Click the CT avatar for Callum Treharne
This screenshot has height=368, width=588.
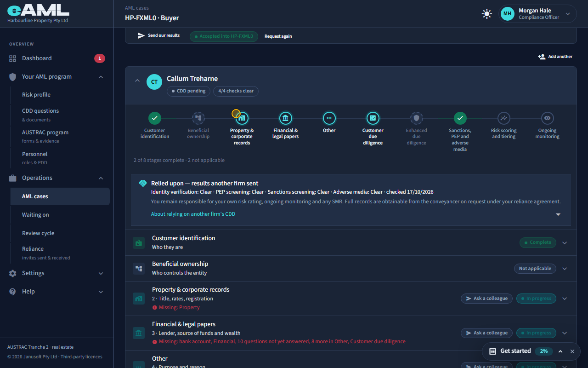tap(154, 82)
